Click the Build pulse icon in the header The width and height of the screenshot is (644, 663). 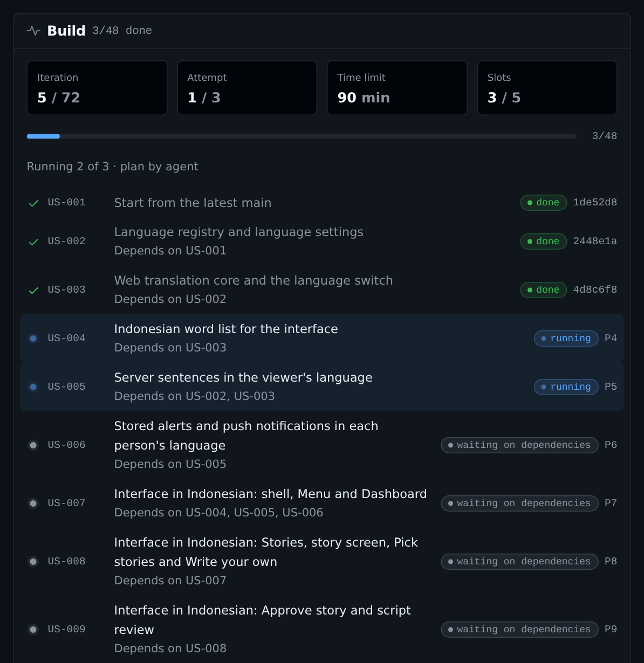pos(33,31)
